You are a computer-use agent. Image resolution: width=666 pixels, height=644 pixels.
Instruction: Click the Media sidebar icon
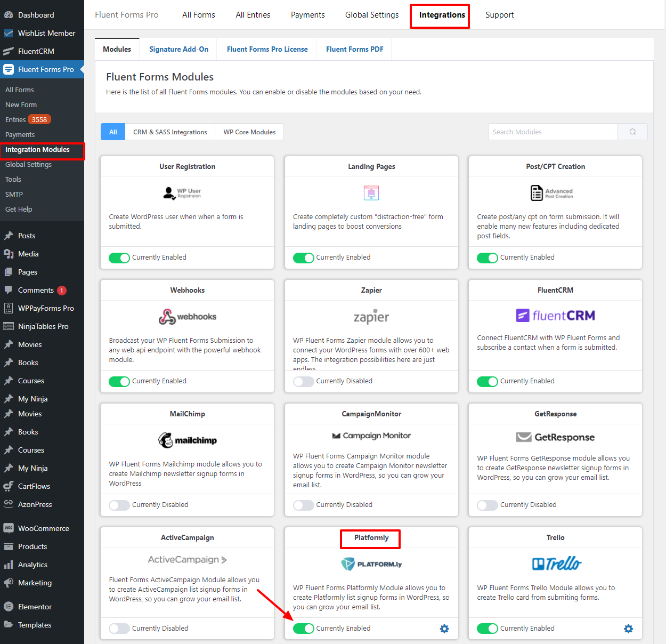coord(9,254)
